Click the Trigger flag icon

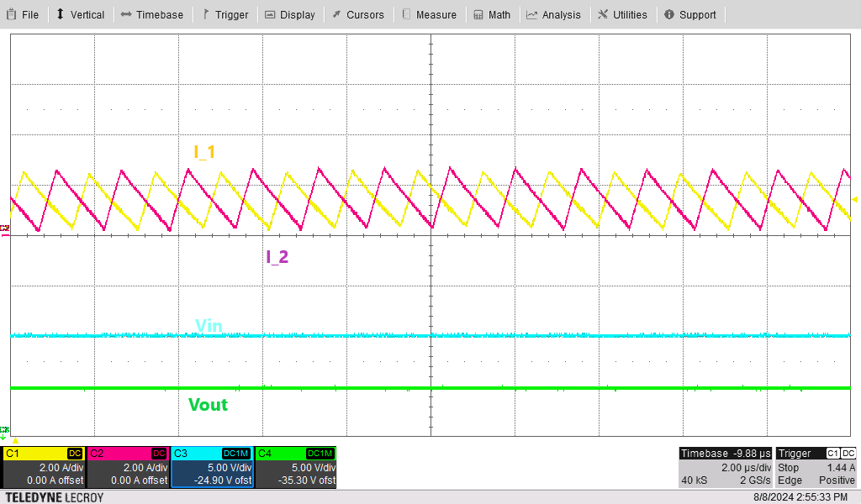206,14
